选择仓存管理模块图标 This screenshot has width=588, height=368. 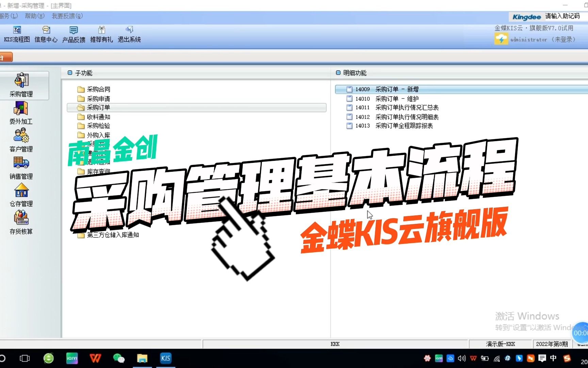[x=22, y=194]
